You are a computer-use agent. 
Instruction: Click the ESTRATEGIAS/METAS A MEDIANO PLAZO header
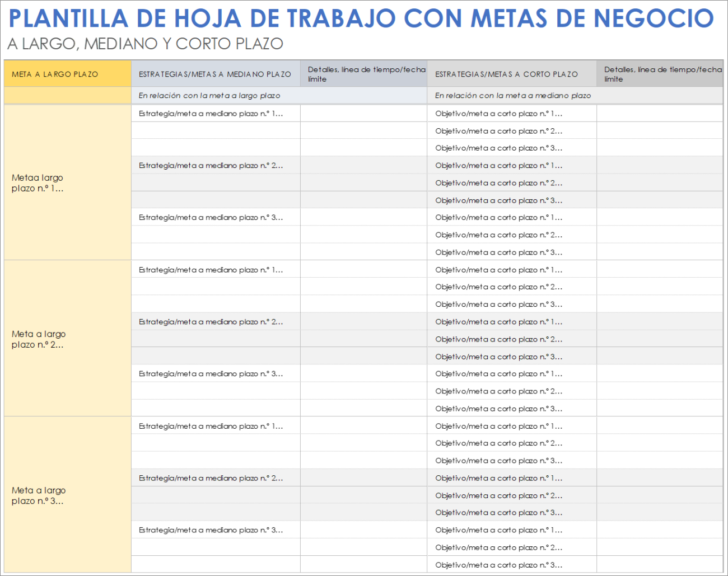pos(215,73)
